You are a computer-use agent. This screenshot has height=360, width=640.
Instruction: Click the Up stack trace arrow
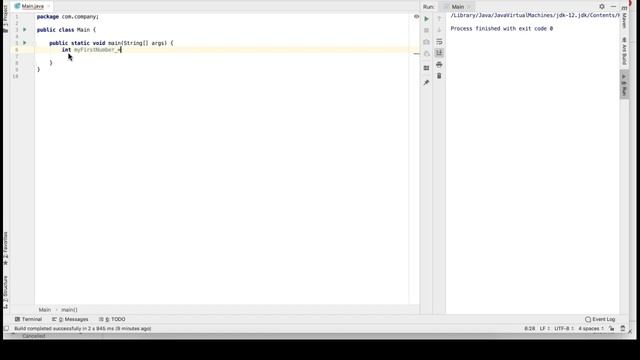(x=439, y=19)
